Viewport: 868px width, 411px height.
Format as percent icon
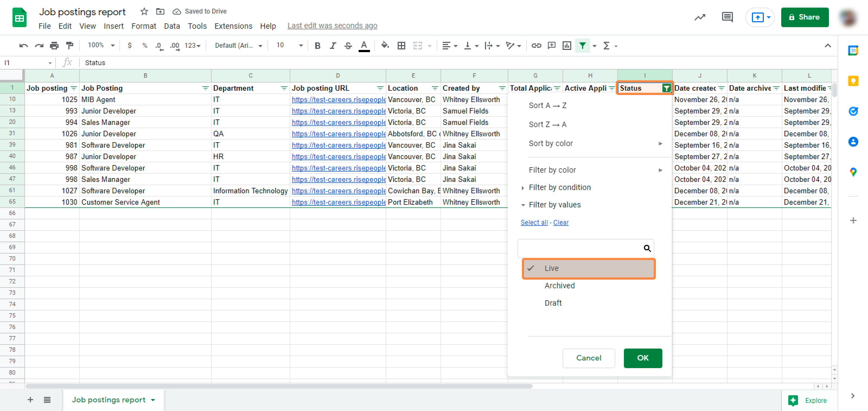(145, 46)
